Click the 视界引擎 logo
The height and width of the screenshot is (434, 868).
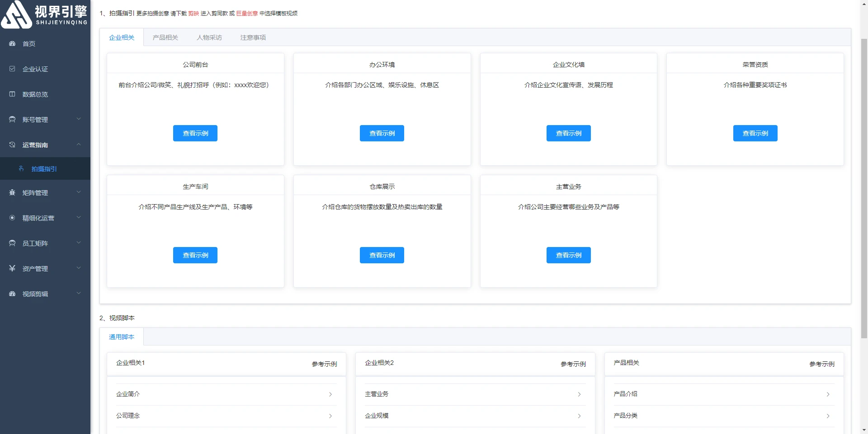point(44,14)
